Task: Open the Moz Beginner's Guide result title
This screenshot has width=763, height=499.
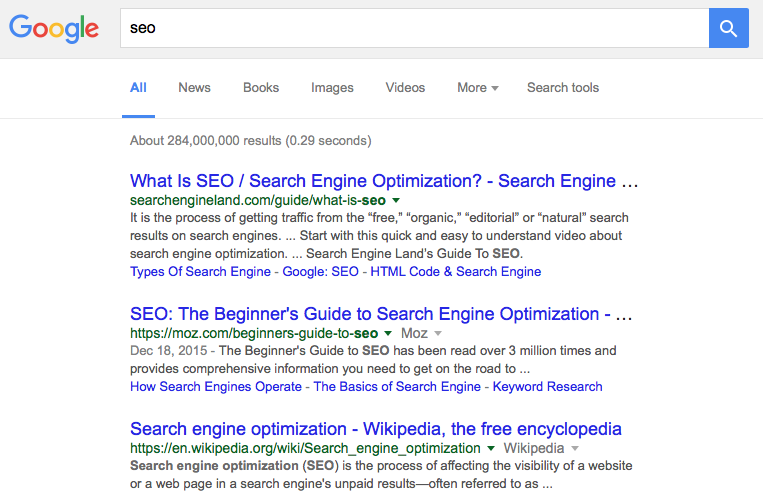Action: 381,314
